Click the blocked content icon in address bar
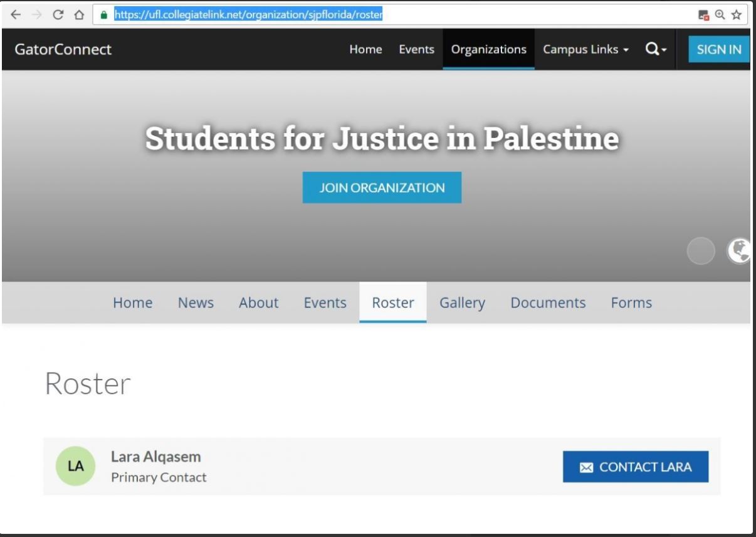 [704, 14]
